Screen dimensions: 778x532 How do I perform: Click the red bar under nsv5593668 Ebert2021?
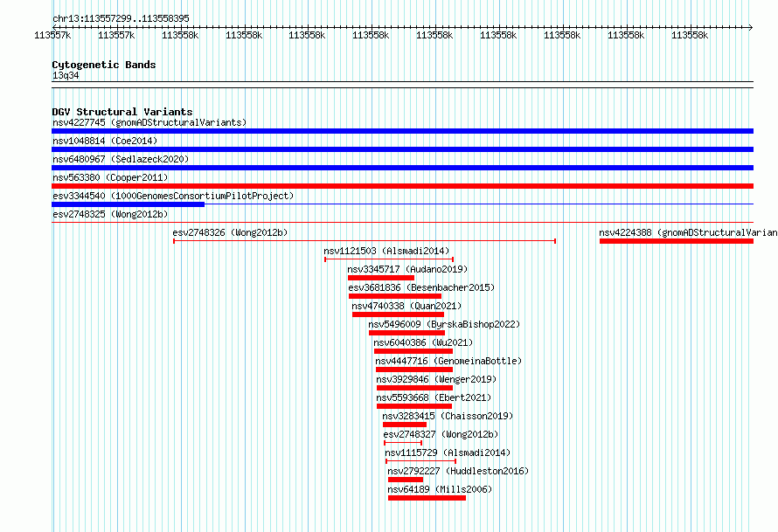414,406
